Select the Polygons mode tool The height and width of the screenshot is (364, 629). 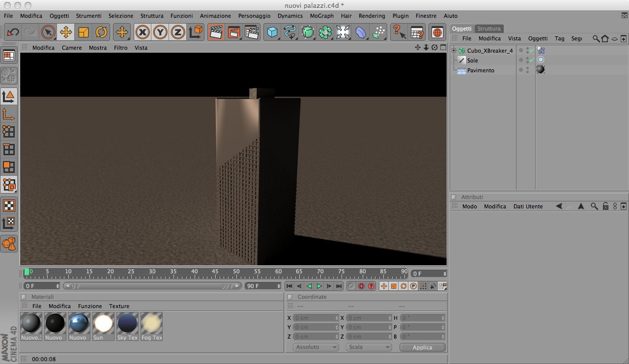coord(9,167)
